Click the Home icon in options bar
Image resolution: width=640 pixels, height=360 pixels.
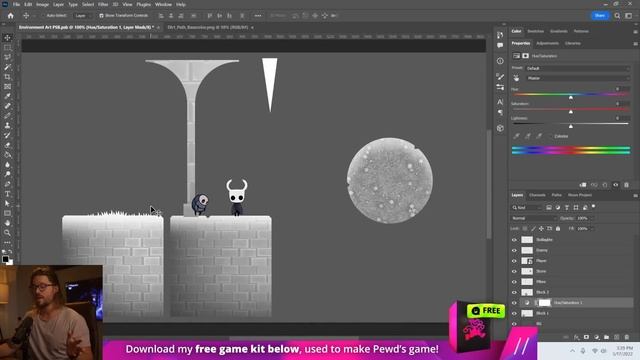tap(11, 16)
